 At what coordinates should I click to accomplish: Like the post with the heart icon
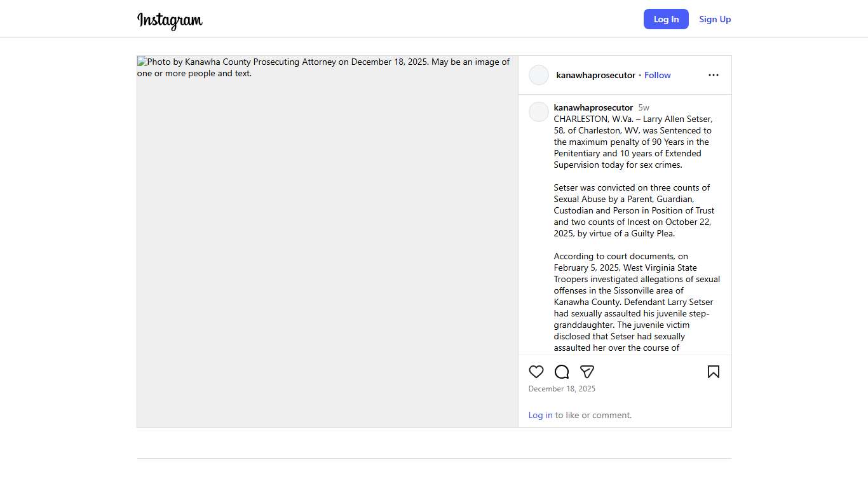[x=536, y=372]
